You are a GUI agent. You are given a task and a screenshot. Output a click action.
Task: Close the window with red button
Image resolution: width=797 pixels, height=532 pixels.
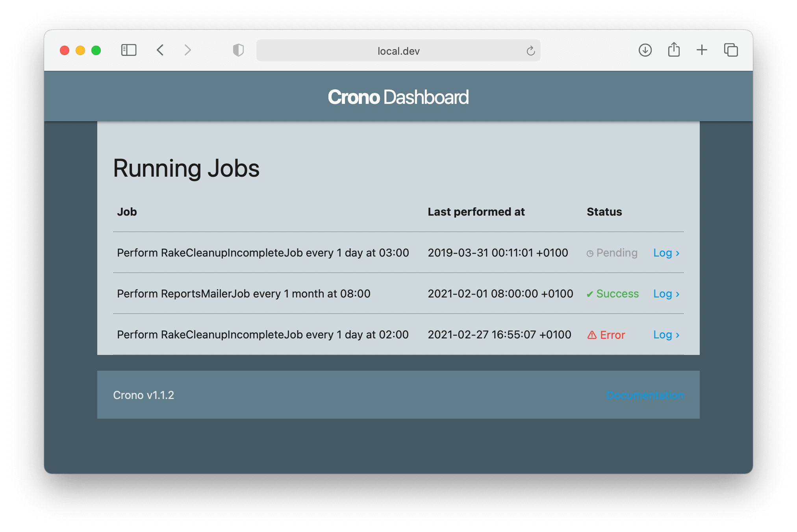(x=65, y=50)
